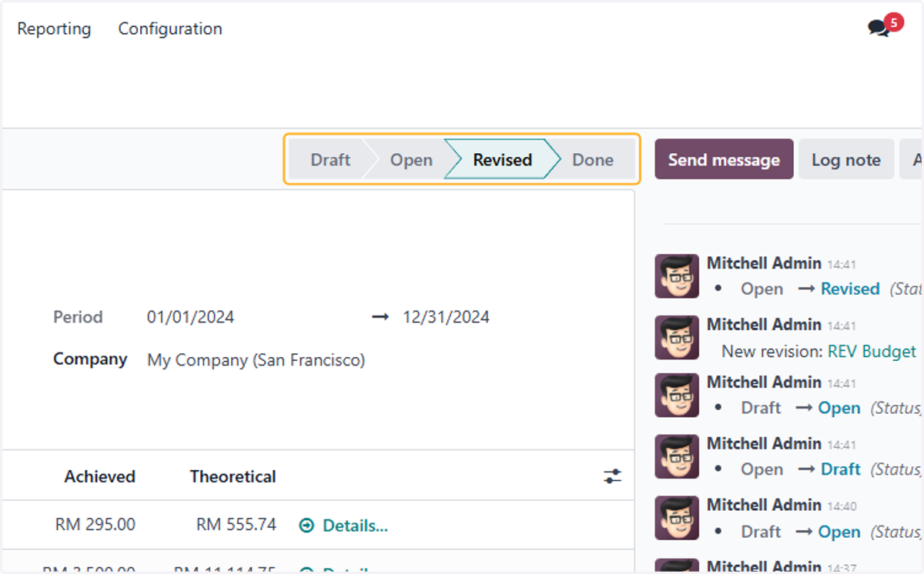Viewport: 924px width, 574px height.
Task: Select the Revised status stage
Action: (502, 160)
